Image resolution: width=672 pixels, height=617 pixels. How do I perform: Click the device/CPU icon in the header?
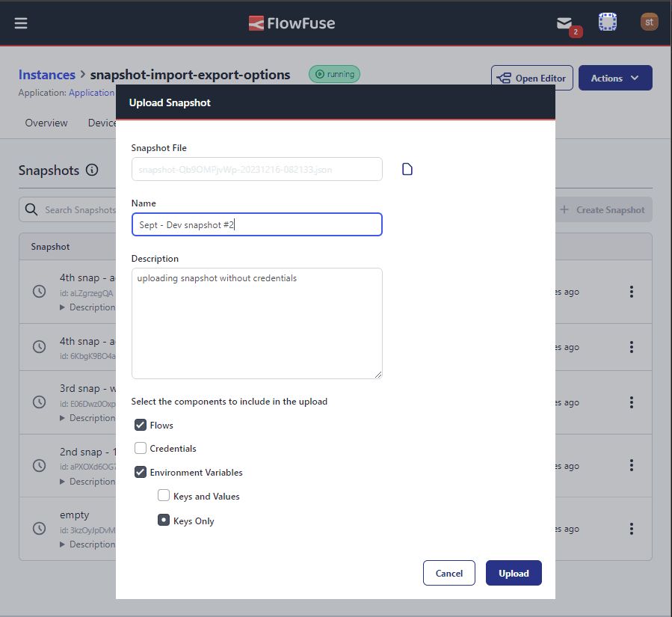pos(607,21)
